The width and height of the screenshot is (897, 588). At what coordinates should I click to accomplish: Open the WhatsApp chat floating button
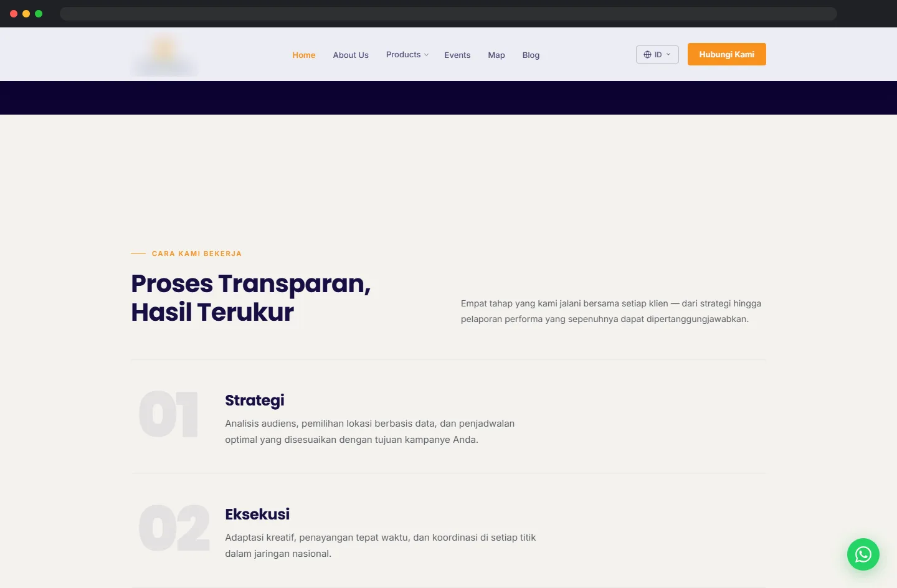point(863,554)
